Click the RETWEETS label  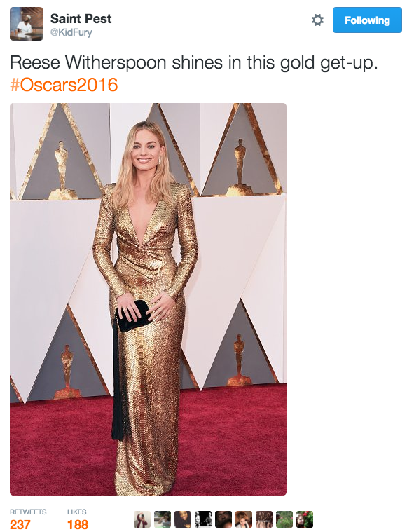click(28, 512)
